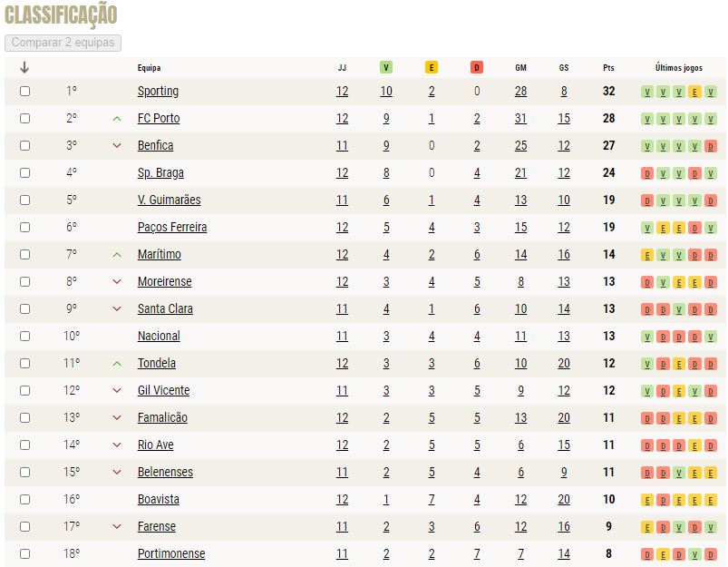
Task: Check the Portimonense row checkbox
Action: [x=25, y=553]
